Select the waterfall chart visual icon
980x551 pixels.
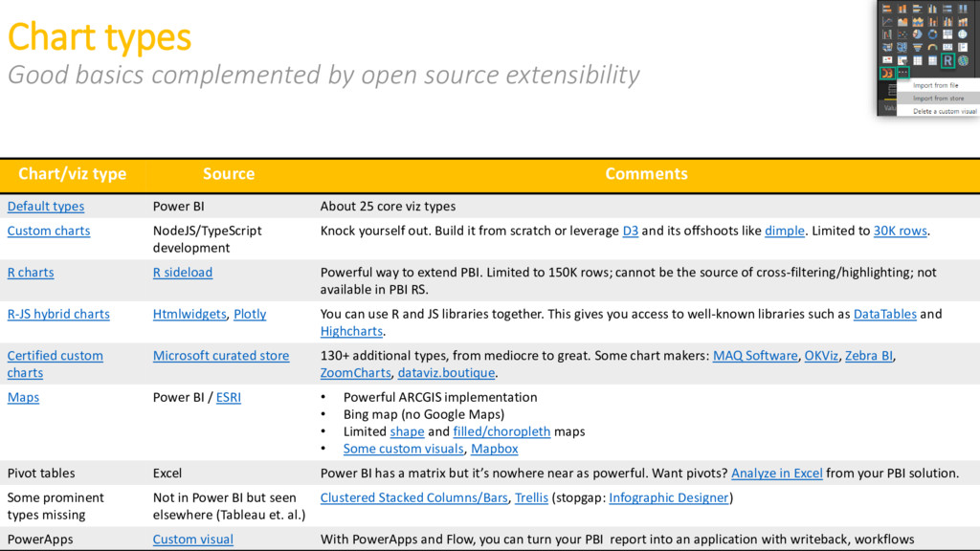click(x=887, y=34)
